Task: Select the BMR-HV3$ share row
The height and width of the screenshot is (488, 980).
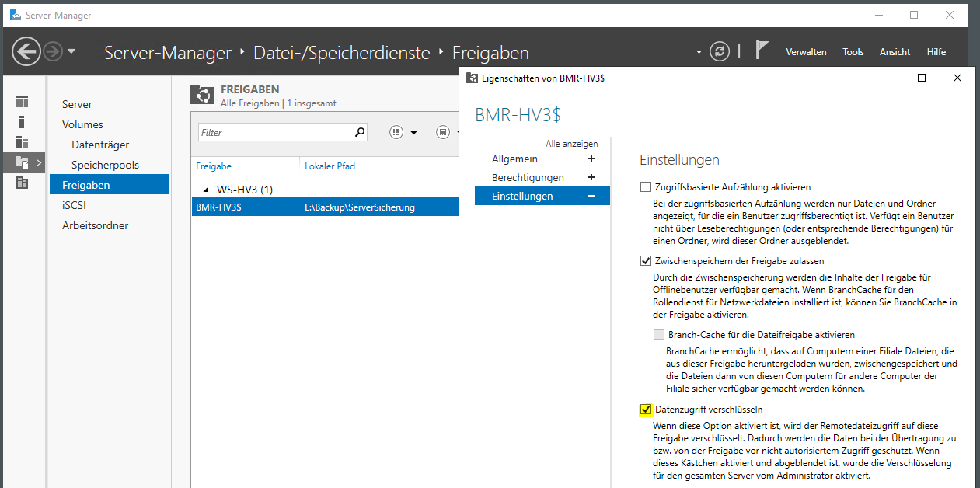Action: pos(325,207)
